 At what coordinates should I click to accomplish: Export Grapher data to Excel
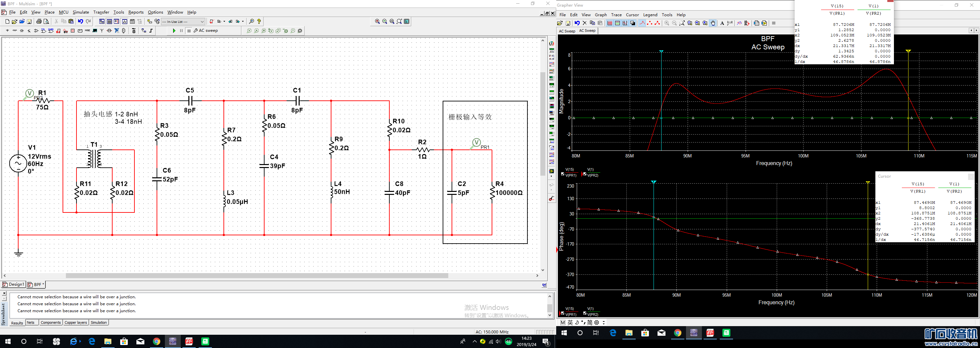(756, 23)
